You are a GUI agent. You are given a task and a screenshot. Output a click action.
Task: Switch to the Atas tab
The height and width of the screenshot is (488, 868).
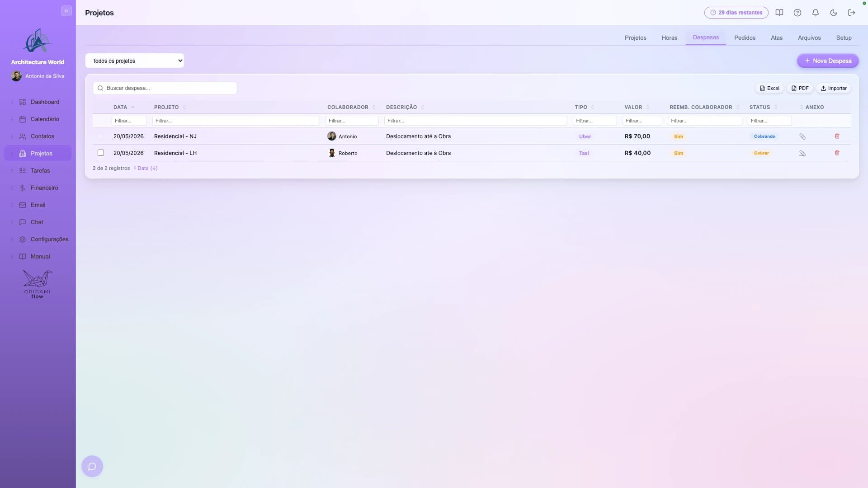pyautogui.click(x=777, y=38)
